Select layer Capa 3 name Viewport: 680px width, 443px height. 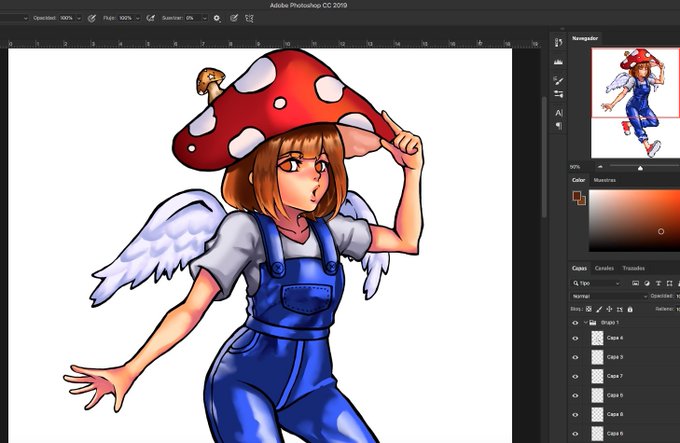pyautogui.click(x=615, y=357)
